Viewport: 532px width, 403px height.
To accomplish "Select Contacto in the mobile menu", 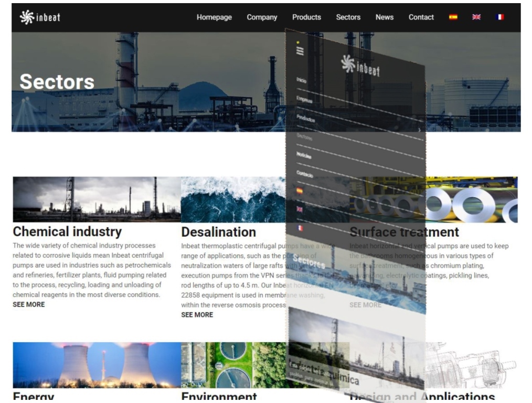I will pos(305,174).
